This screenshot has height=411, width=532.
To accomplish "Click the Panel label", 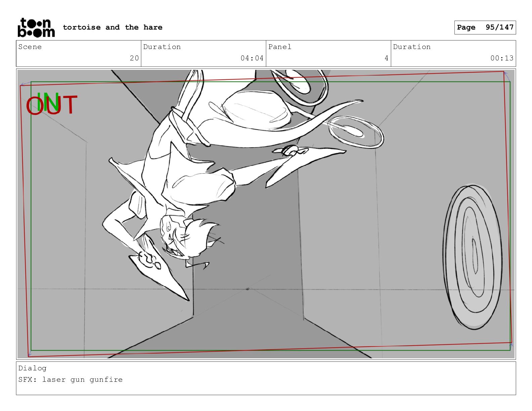I will (280, 47).
